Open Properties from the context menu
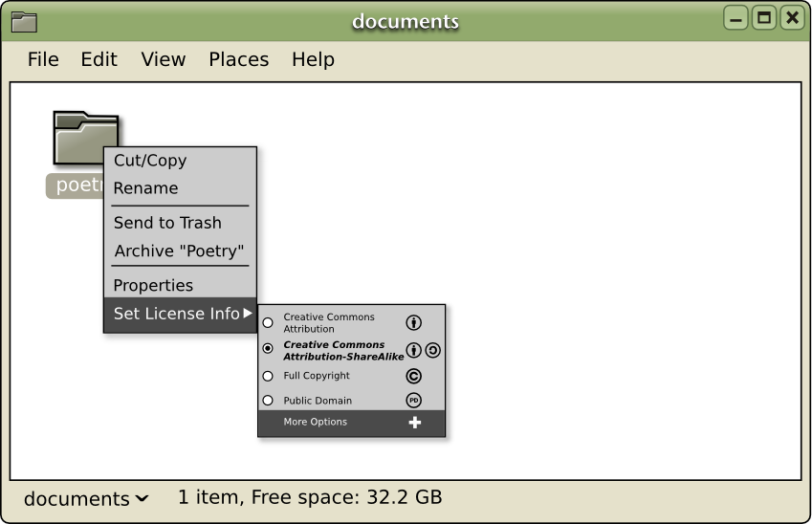This screenshot has height=524, width=812. click(153, 285)
